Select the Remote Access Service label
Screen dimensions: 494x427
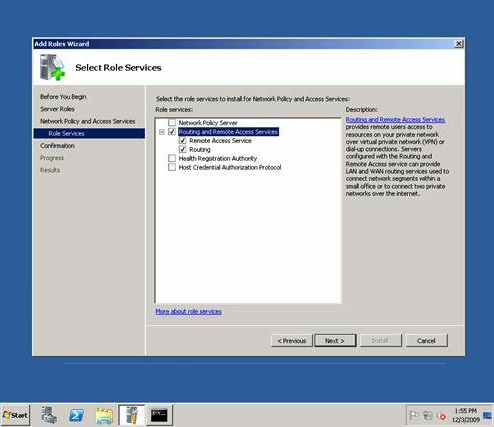220,141
